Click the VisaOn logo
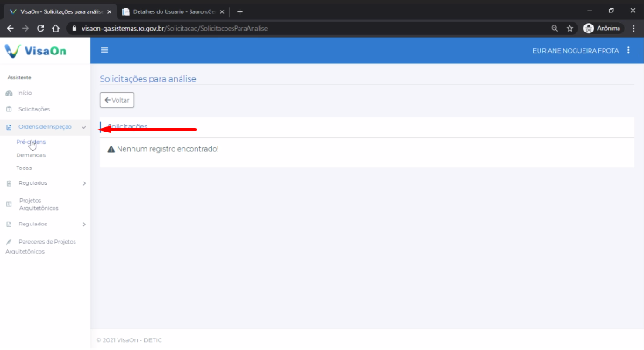644x350 pixels. [x=35, y=51]
